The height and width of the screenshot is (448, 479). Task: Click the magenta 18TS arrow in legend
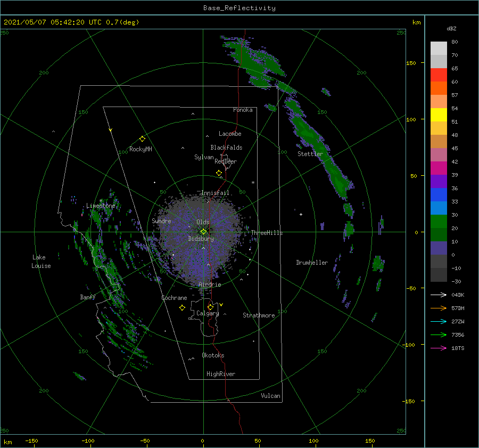point(439,348)
